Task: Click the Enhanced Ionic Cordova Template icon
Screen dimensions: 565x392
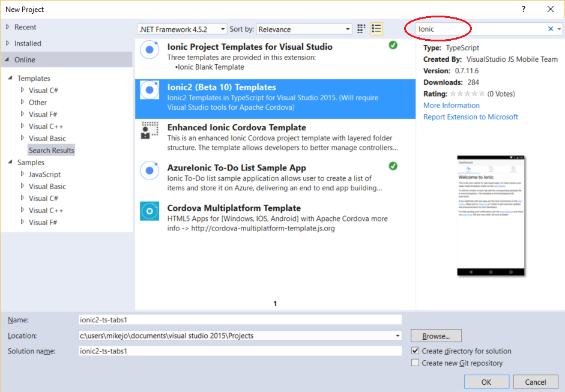Action: coord(150,130)
